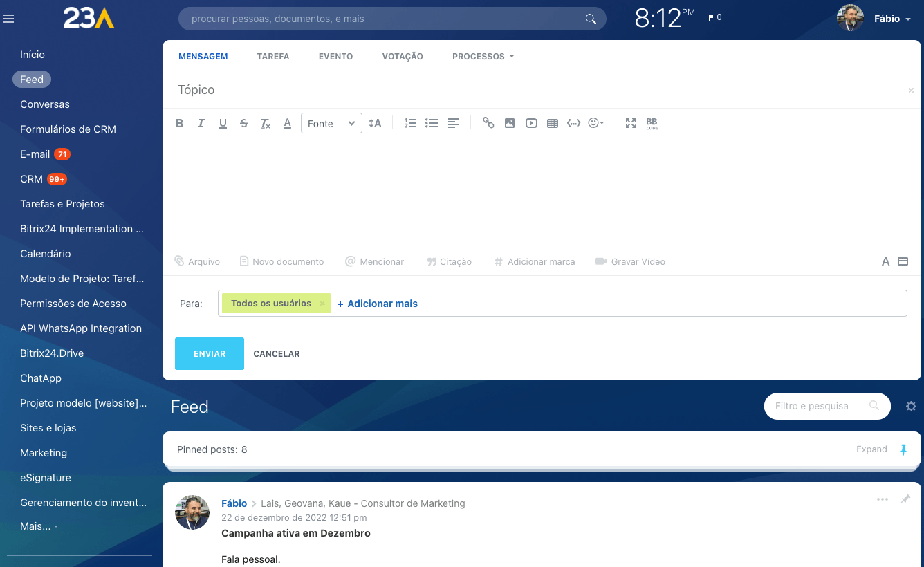Screen dimensions: 924x567
Task: Apply italic formatting in the editor
Action: 201,122
